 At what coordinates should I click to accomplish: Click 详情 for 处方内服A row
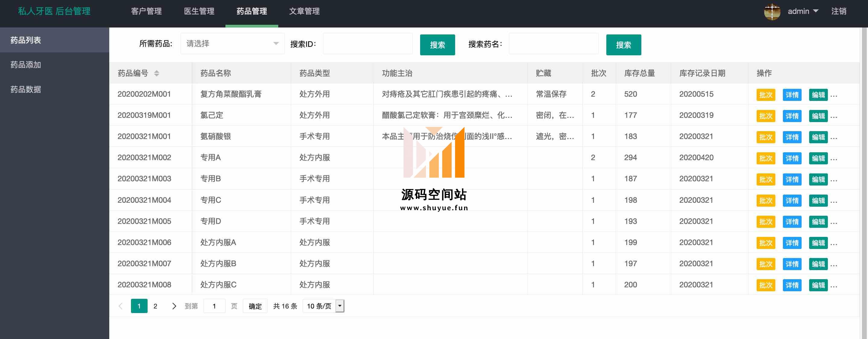click(792, 243)
